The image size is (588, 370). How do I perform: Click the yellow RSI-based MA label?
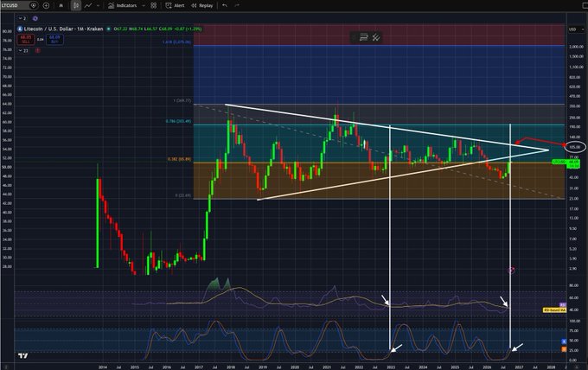(x=554, y=310)
